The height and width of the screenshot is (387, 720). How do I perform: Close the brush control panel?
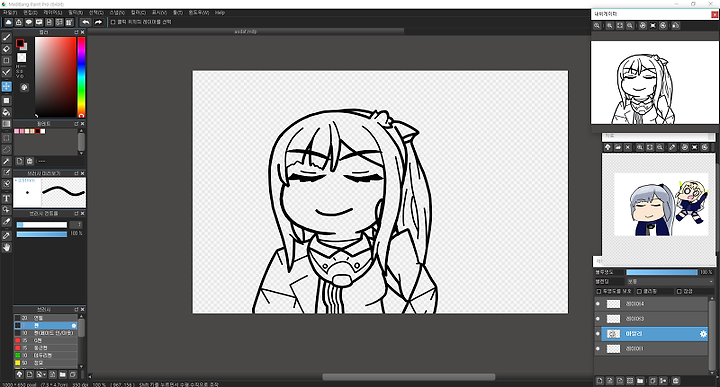(83, 213)
